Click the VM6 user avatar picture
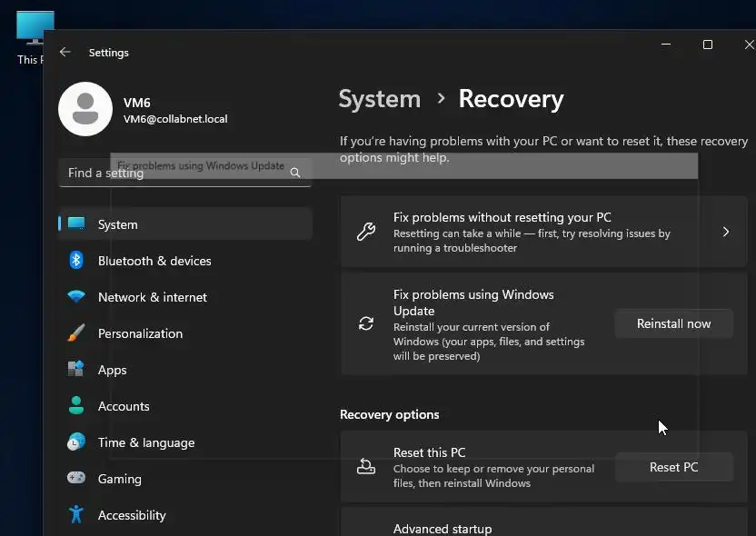The height and width of the screenshot is (536, 756). pyautogui.click(x=85, y=109)
